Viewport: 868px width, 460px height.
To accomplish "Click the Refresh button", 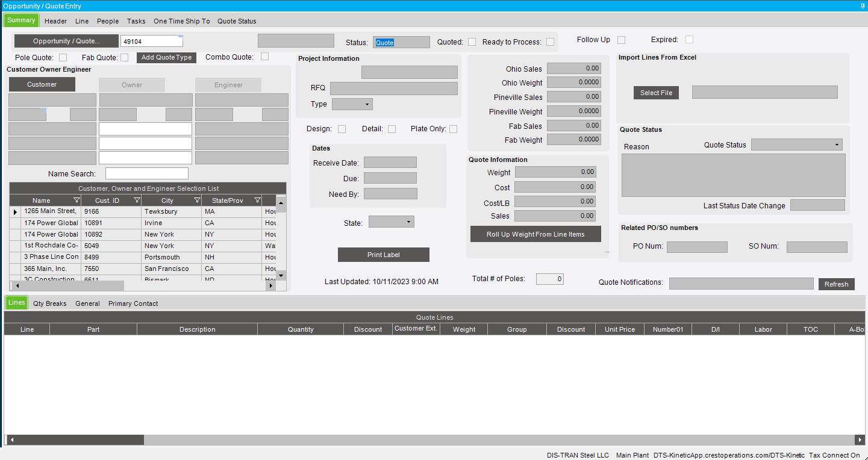I will (836, 284).
